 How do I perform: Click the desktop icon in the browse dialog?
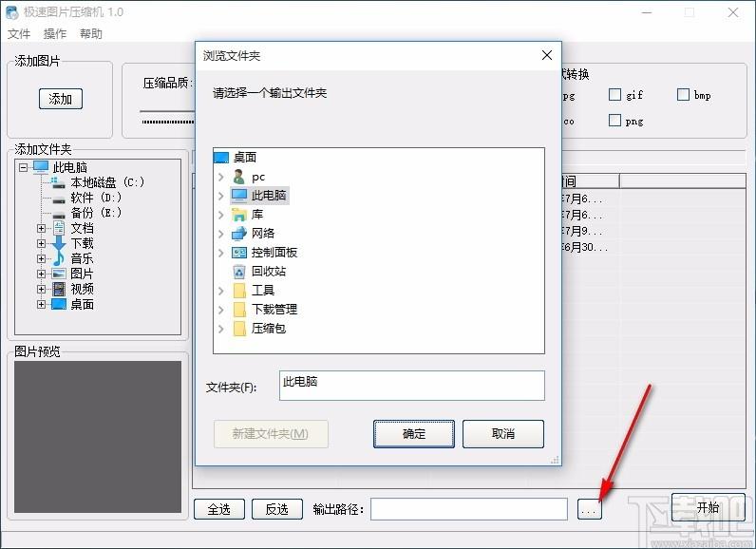(221, 158)
